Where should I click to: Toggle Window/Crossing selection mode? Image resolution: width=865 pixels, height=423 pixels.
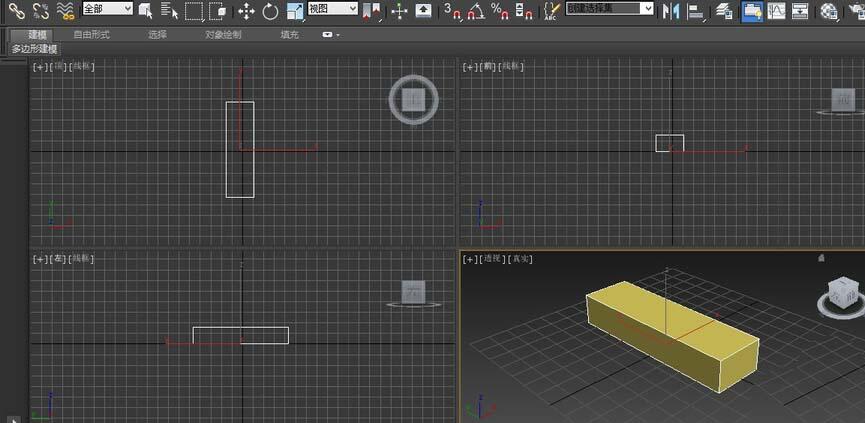pos(218,10)
